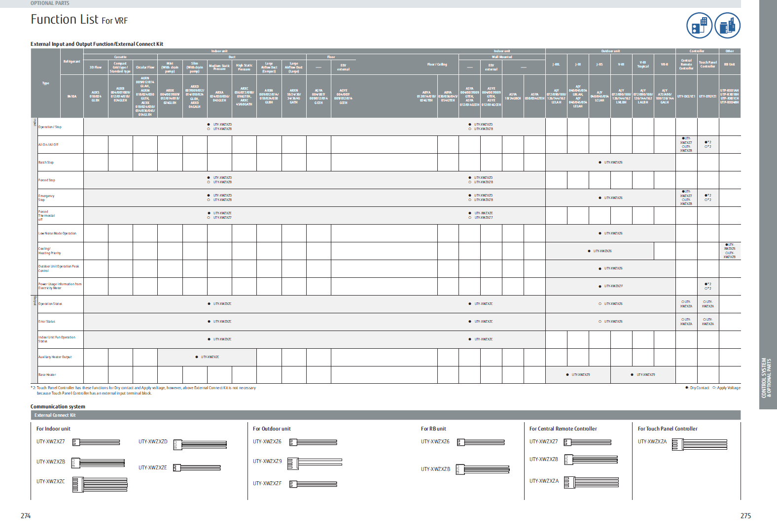Click the 'All On / All Off' row label

[48, 145]
